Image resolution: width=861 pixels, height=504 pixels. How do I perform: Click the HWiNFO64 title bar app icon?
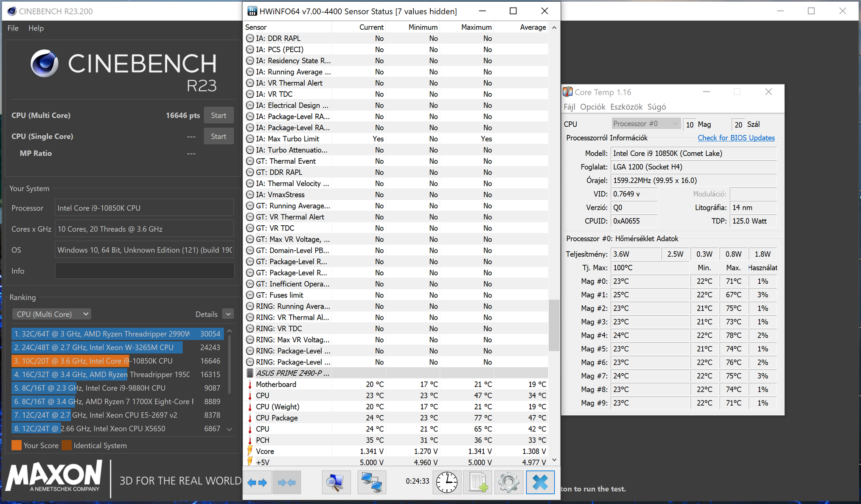252,11
